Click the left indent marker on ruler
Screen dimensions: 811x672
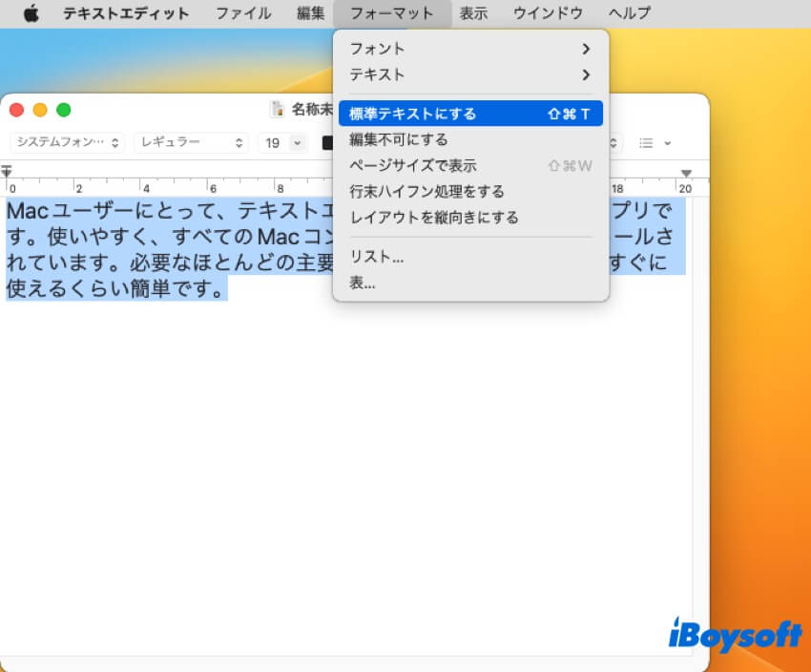[x=7, y=172]
